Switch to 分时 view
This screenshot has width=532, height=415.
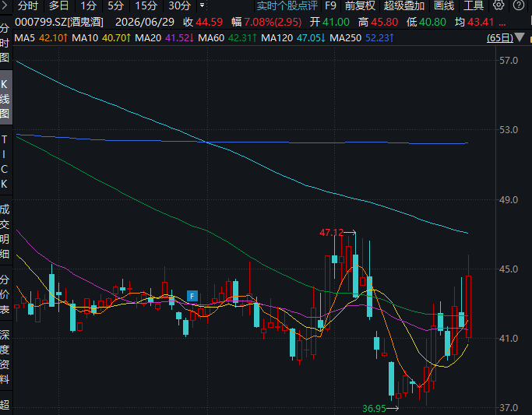click(28, 5)
